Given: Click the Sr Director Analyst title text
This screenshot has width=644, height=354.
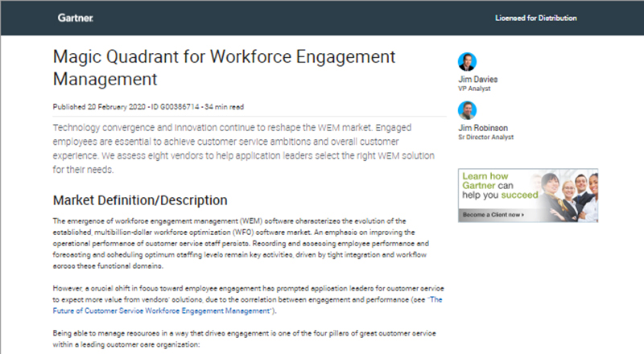Looking at the screenshot, I should click(486, 137).
